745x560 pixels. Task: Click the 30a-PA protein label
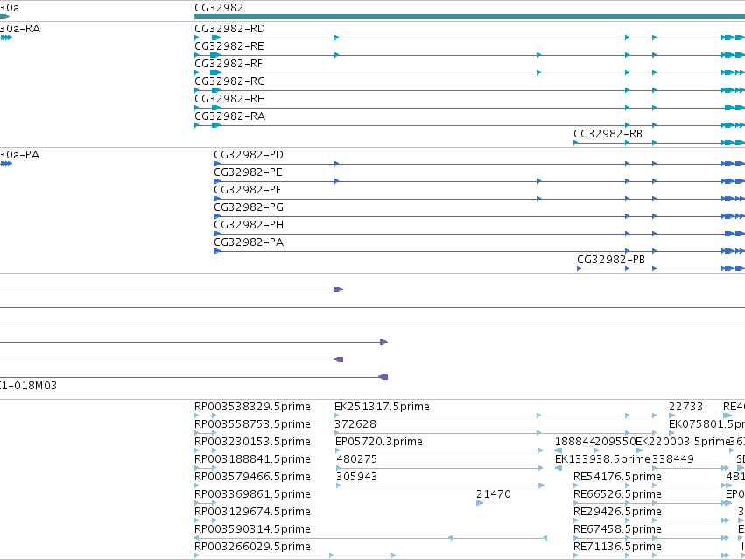pos(19,155)
